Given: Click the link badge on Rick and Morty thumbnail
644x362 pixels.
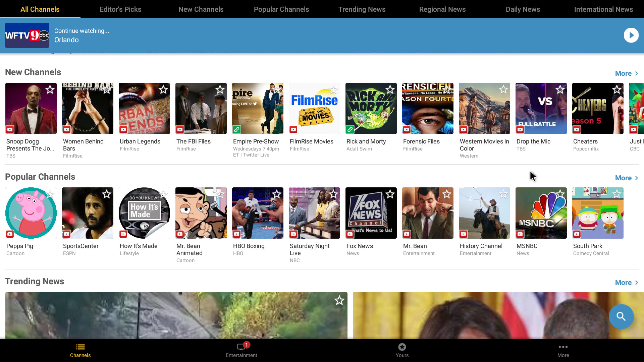Looking at the screenshot, I should pos(350,129).
